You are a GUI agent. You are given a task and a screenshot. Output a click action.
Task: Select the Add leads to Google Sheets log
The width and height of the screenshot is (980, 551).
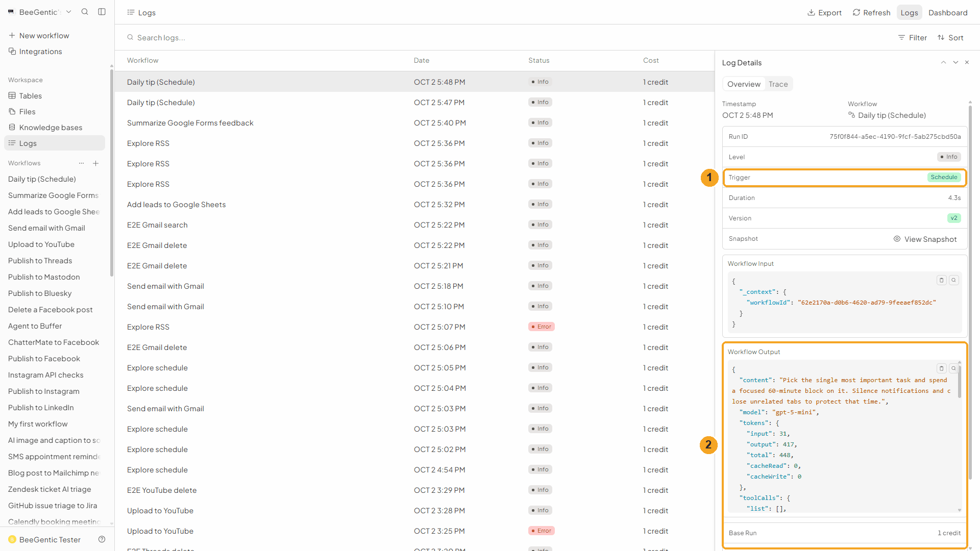pos(414,205)
